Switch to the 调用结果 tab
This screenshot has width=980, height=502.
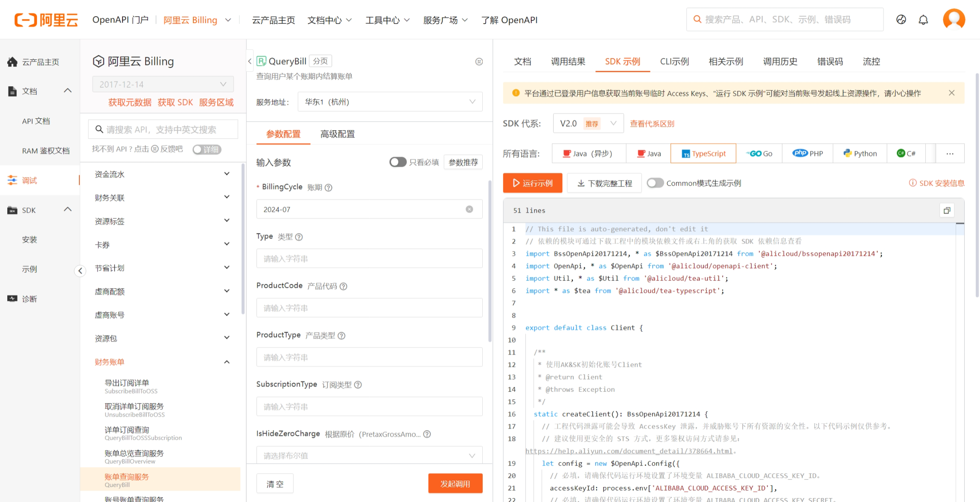(568, 61)
